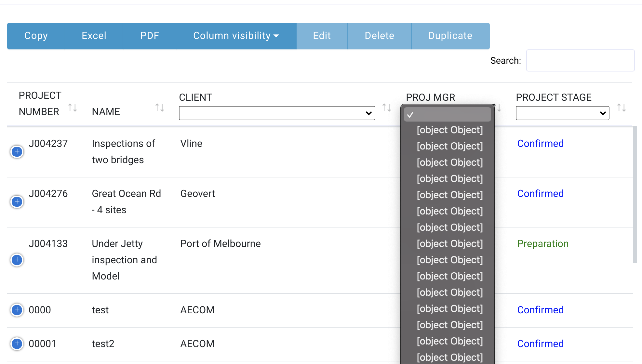642x364 pixels.
Task: Toggle the plus icon for 0000 test row
Action: point(16,310)
